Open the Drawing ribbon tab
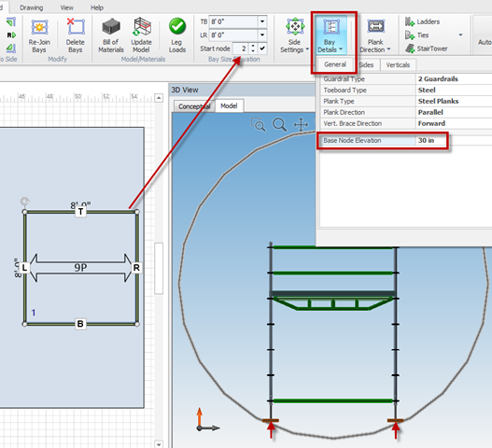This screenshot has height=448, width=492. point(32,7)
